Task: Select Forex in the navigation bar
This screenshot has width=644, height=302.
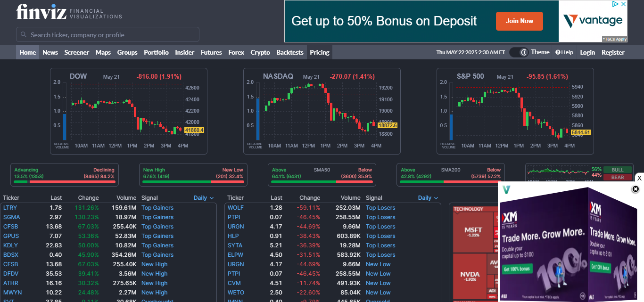Action: click(x=236, y=52)
